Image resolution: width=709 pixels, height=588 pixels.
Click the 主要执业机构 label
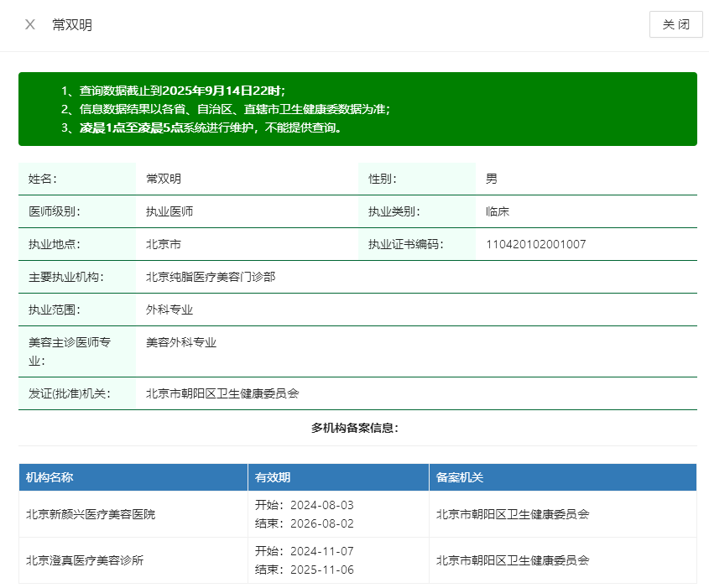tap(66, 277)
